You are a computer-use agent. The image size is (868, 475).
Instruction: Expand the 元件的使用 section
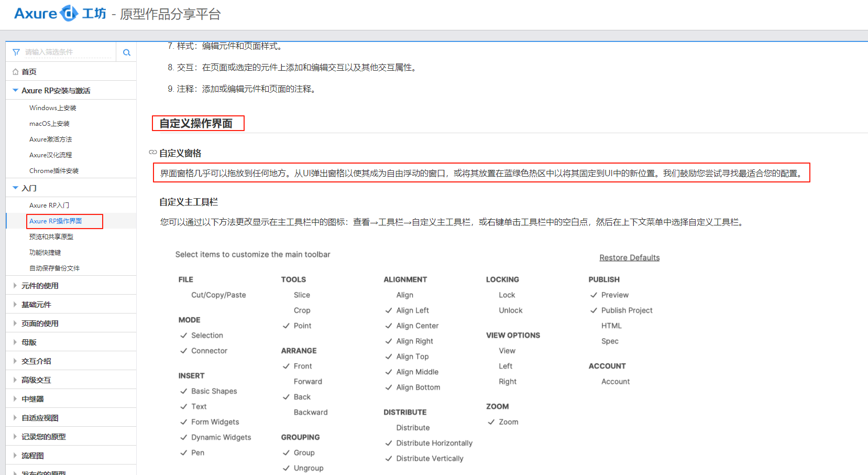(x=15, y=286)
